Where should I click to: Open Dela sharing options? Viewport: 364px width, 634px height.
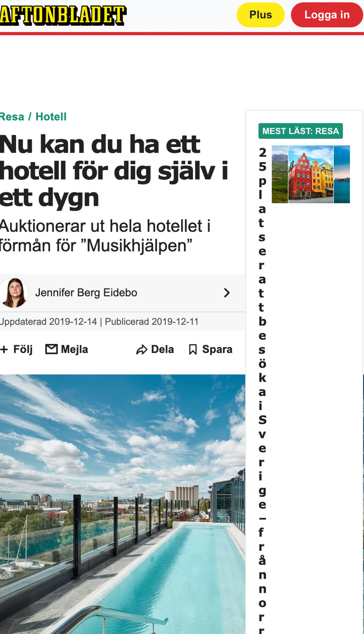click(162, 349)
